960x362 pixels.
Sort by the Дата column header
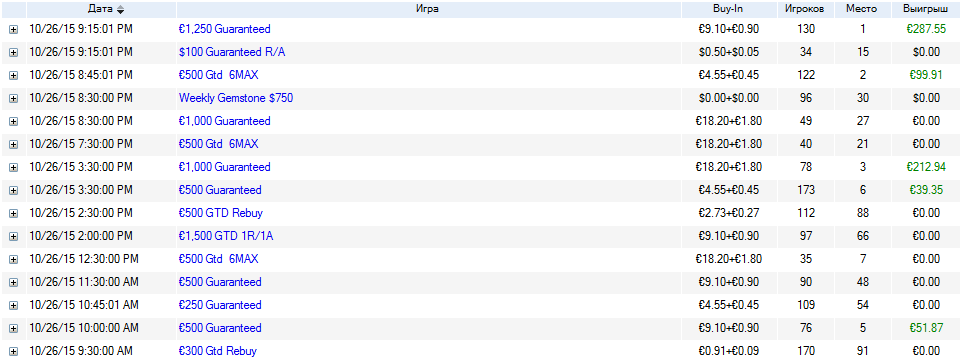(x=102, y=9)
